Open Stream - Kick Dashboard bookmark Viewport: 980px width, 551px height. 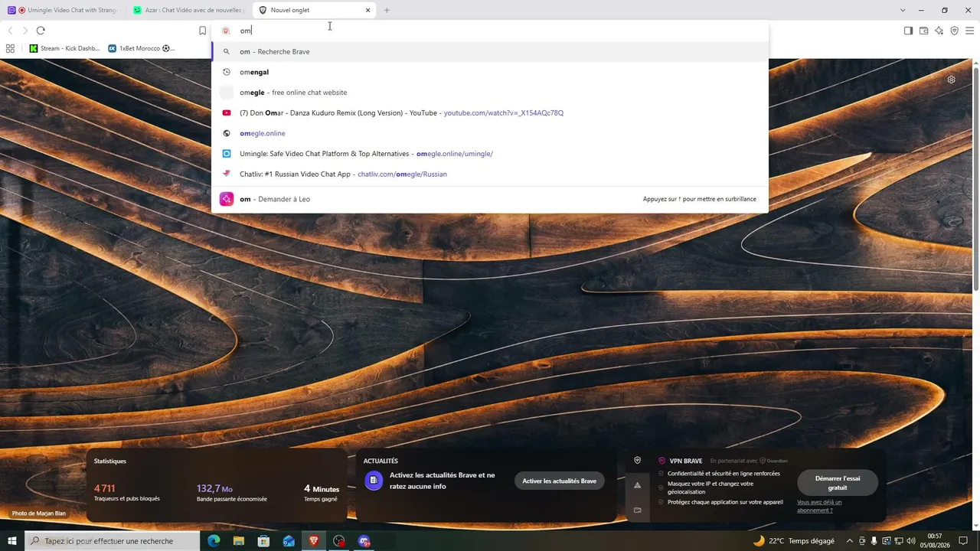tap(65, 48)
